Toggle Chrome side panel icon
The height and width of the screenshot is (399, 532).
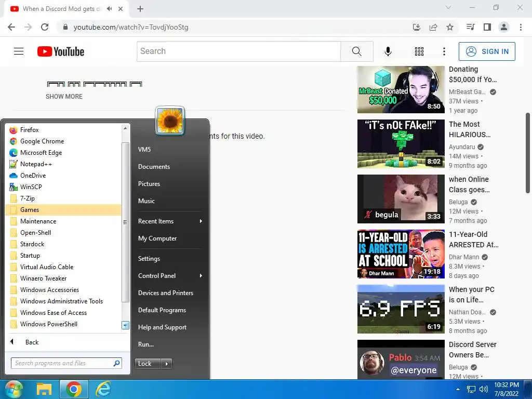(487, 27)
